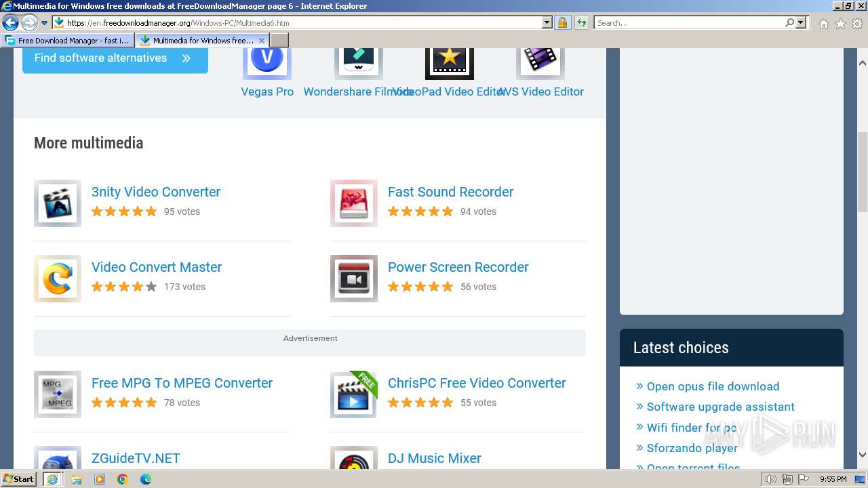Open the Video Convert Master link
This screenshot has height=488, width=868.
[157, 267]
